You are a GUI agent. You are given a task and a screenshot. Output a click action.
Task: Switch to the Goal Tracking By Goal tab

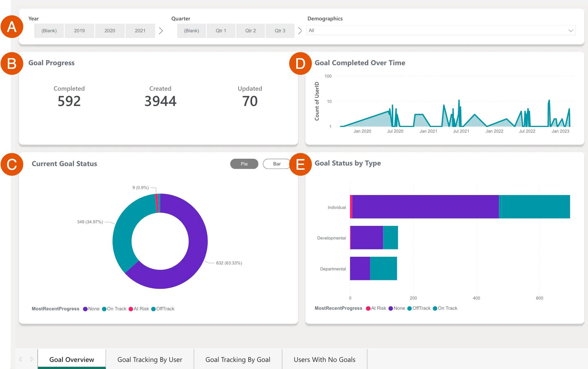[238, 359]
